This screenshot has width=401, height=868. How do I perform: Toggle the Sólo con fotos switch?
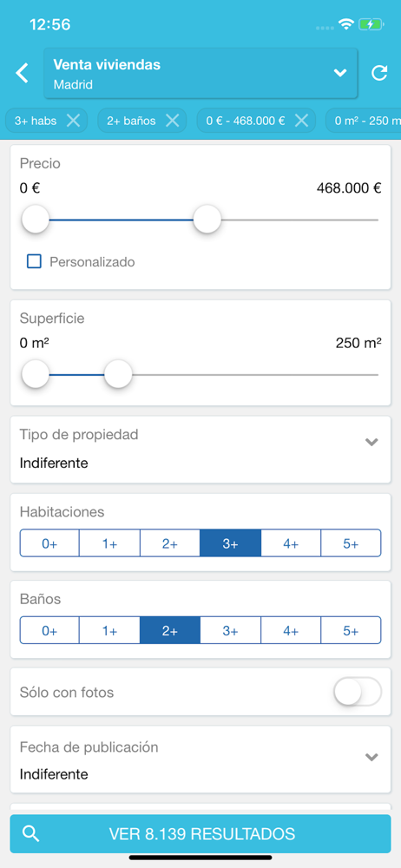358,692
